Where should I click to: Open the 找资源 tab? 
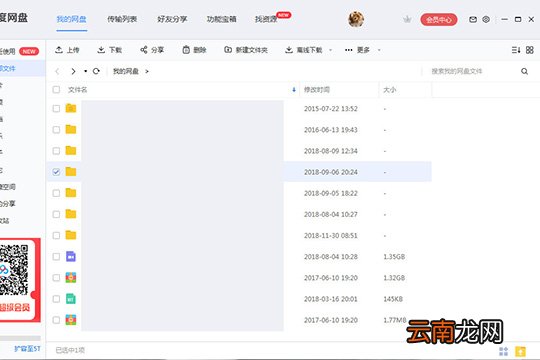pyautogui.click(x=266, y=19)
